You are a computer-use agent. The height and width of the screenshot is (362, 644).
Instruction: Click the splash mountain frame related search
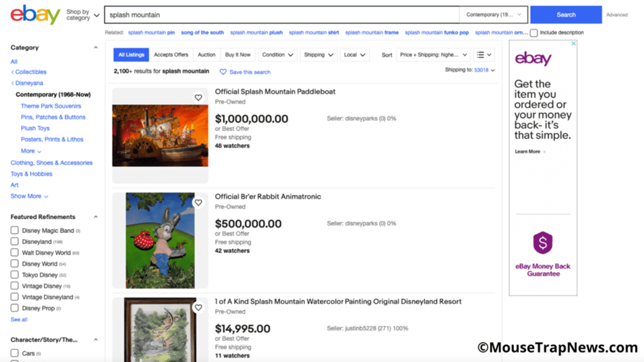372,33
